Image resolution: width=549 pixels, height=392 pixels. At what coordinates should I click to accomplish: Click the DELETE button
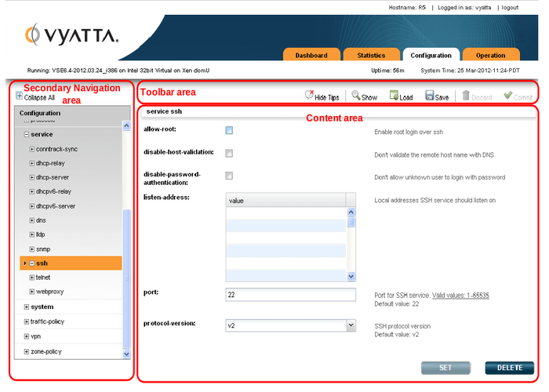(x=510, y=368)
